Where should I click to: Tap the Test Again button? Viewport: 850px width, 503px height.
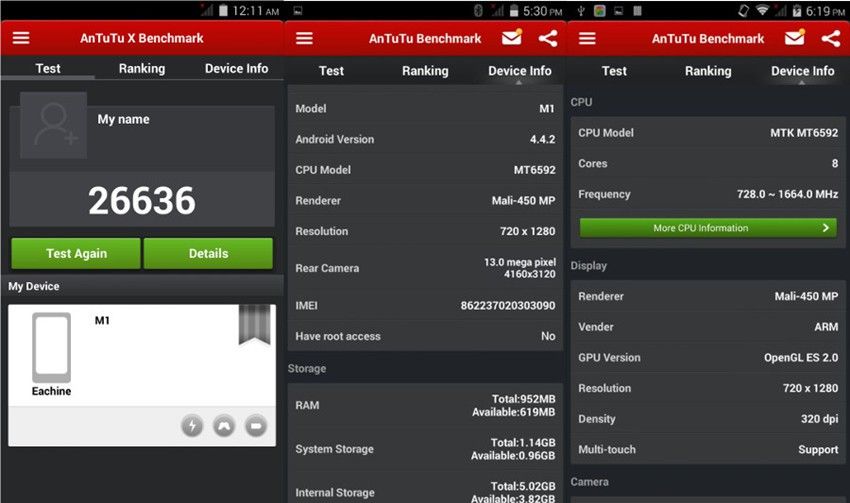coord(76,253)
